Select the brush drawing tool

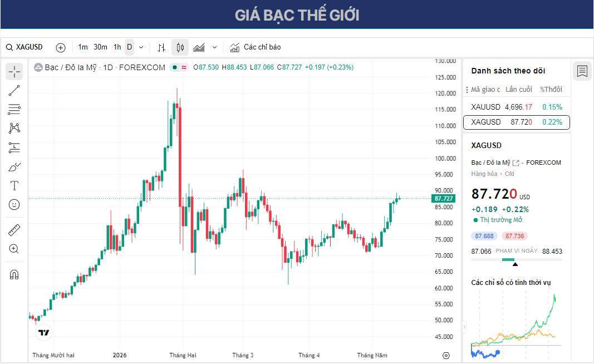pyautogui.click(x=14, y=166)
